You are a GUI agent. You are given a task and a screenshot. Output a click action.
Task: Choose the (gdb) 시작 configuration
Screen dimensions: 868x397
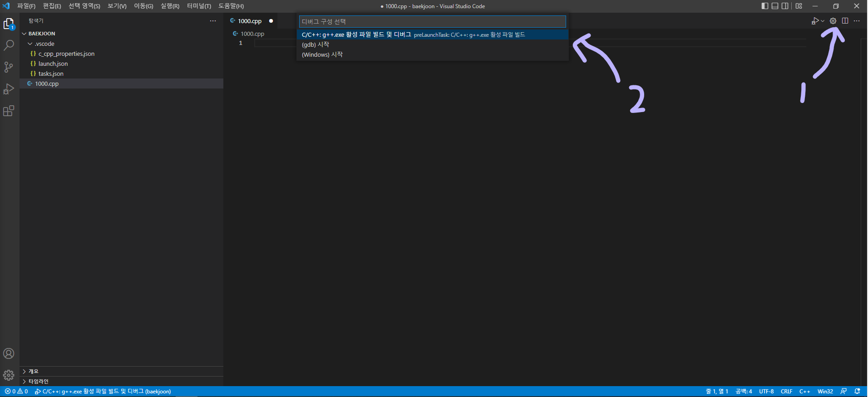(x=433, y=44)
